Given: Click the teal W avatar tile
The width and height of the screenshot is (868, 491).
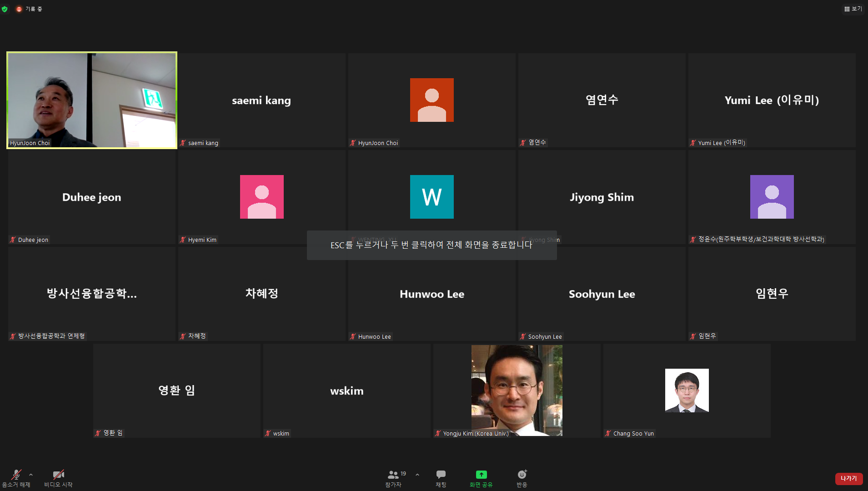Looking at the screenshot, I should coord(431,197).
